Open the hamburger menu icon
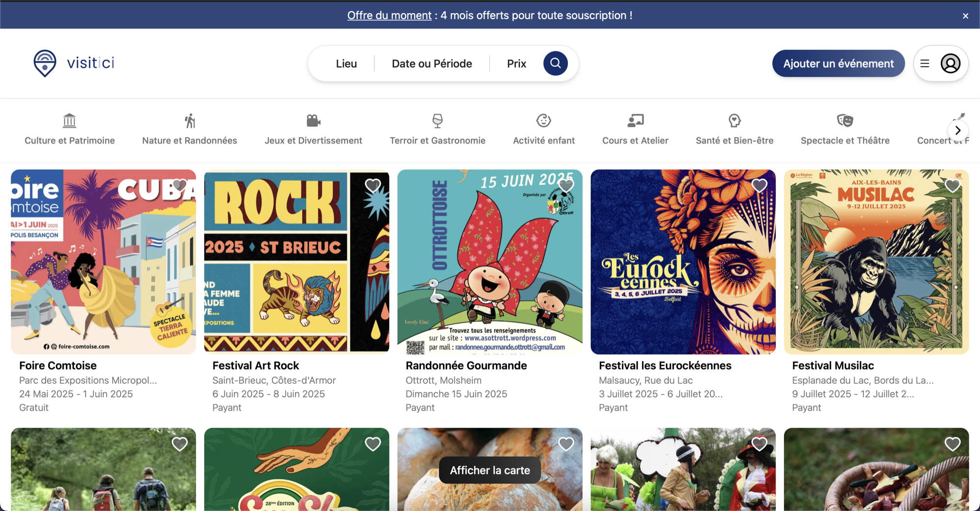The width and height of the screenshot is (980, 511). (x=925, y=64)
